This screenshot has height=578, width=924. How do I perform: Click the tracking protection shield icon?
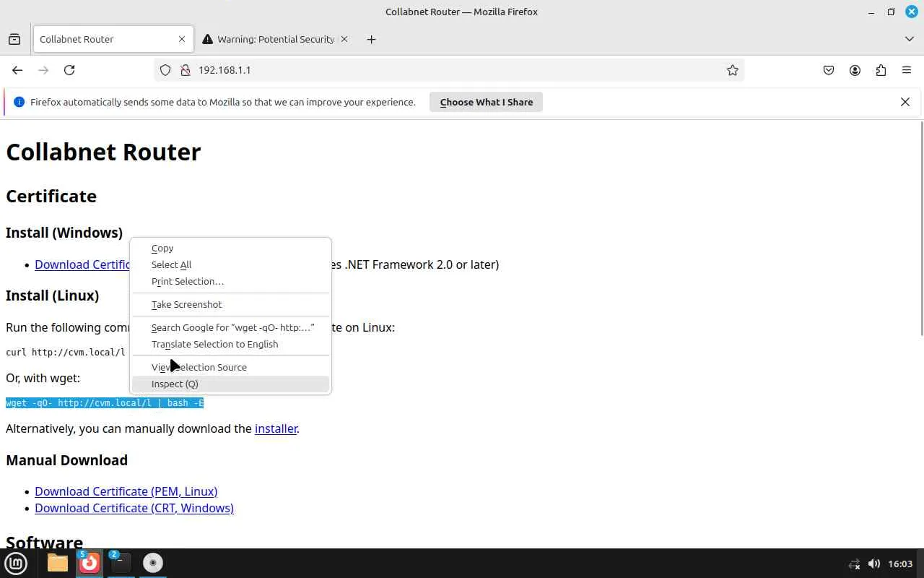click(x=165, y=70)
